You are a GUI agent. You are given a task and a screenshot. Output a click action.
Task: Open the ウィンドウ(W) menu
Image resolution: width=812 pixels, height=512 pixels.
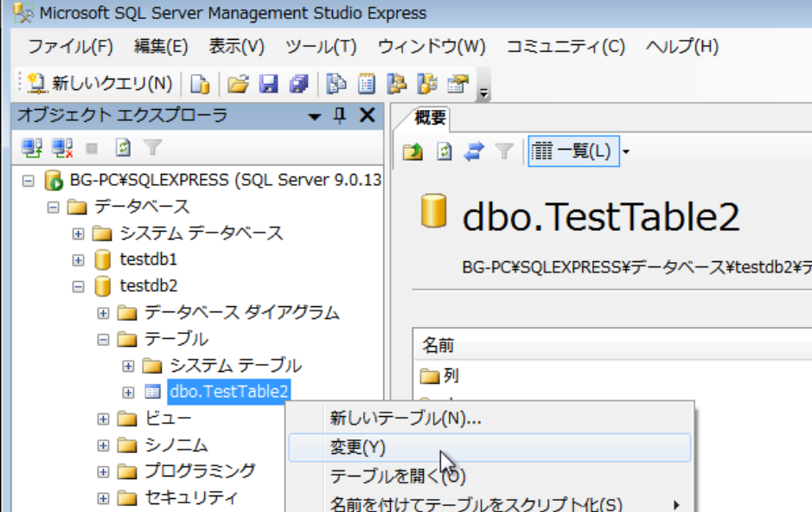click(432, 47)
